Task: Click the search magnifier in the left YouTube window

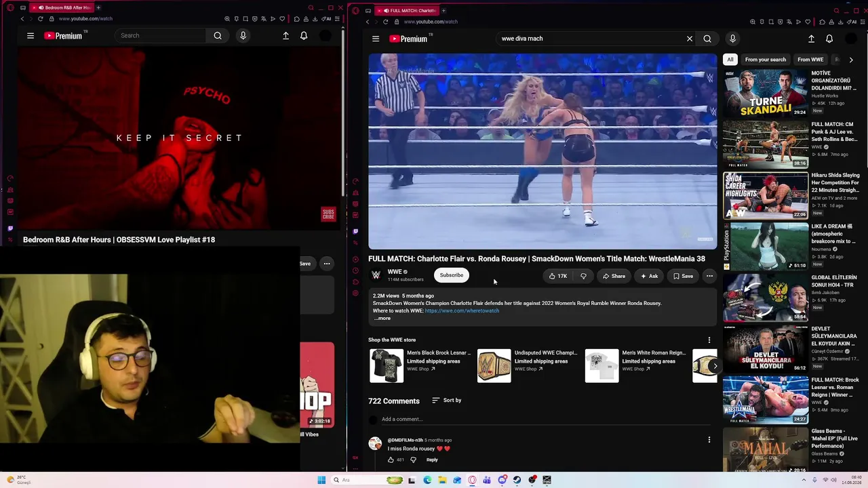Action: click(x=218, y=35)
